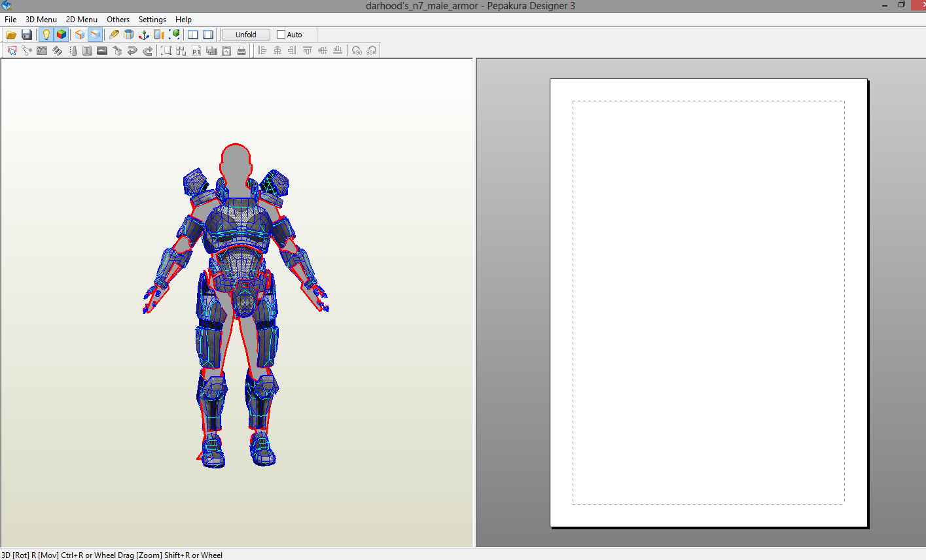Click the align vertical middle icon
Image resolution: width=926 pixels, height=560 pixels.
[323, 50]
